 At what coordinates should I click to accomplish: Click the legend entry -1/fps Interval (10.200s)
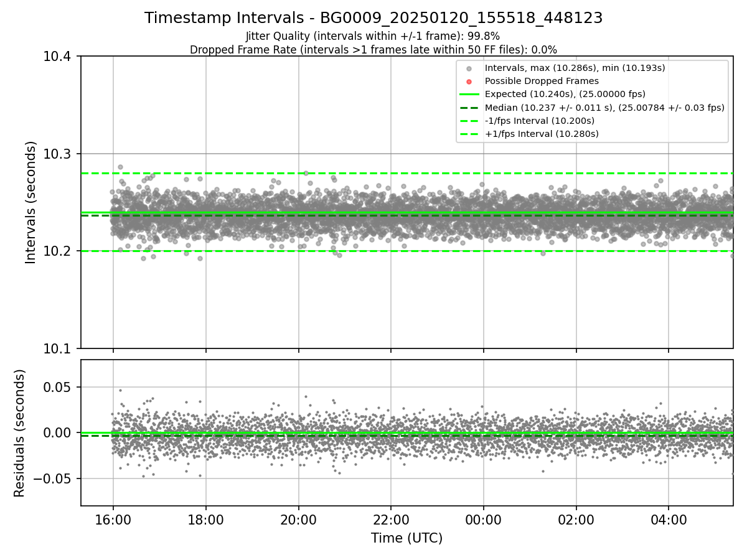pyautogui.click(x=540, y=121)
